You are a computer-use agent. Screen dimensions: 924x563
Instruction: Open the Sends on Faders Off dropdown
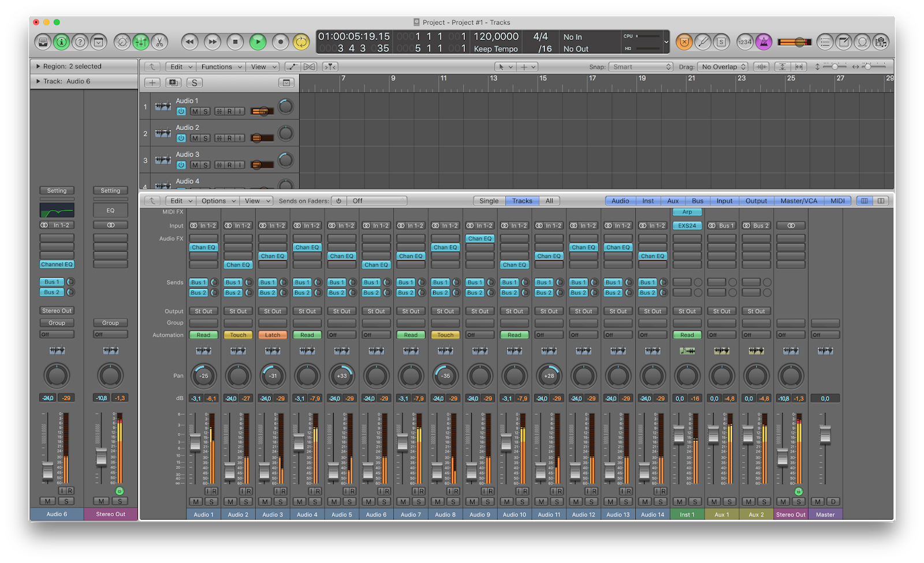(378, 201)
